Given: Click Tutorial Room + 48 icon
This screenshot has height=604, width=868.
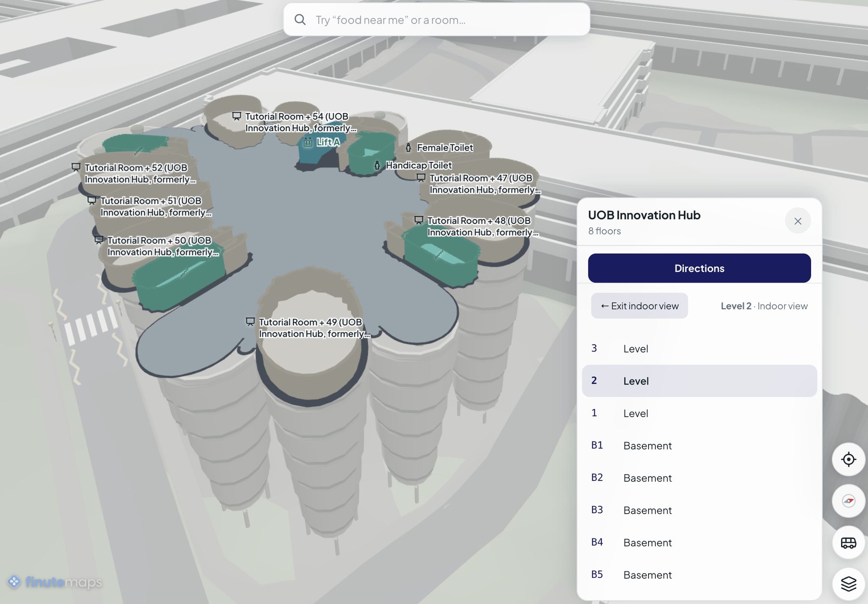Looking at the screenshot, I should click(x=419, y=220).
